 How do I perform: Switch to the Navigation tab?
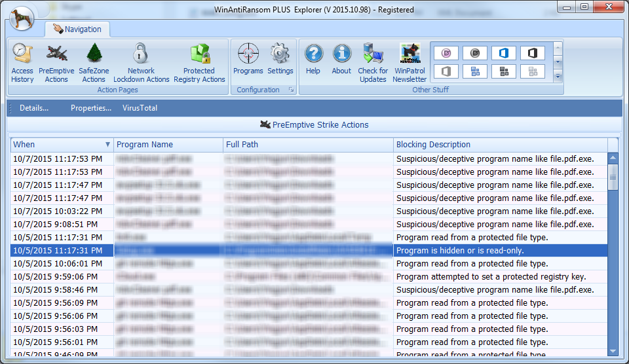coord(77,29)
